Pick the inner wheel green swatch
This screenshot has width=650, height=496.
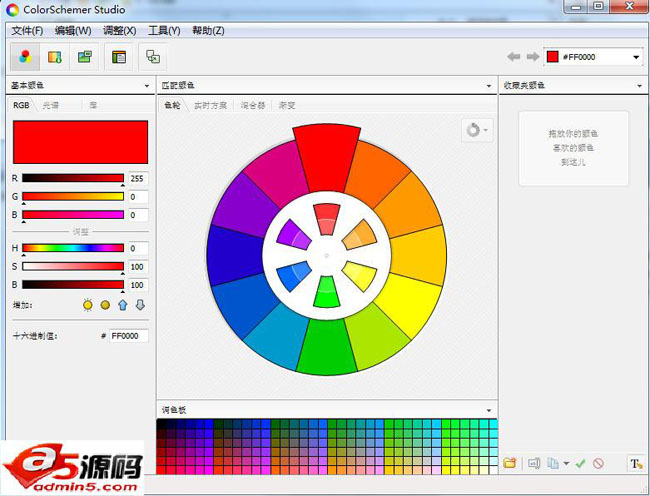point(327,293)
